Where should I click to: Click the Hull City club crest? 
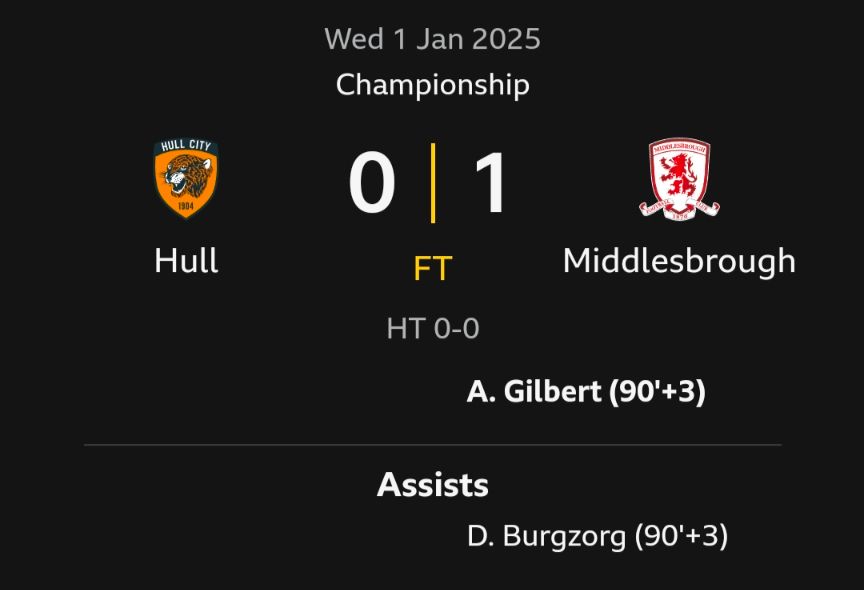tap(186, 177)
